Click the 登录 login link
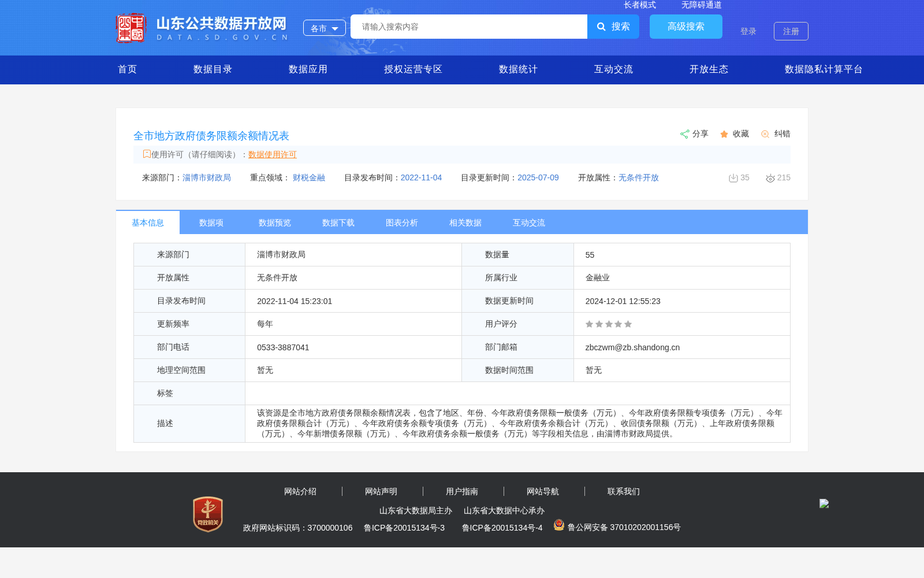 (748, 31)
